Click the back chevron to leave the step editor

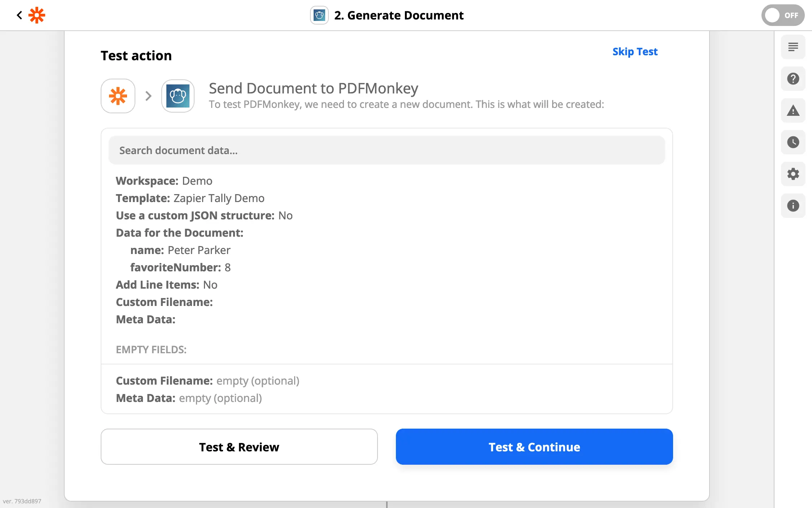click(x=19, y=15)
